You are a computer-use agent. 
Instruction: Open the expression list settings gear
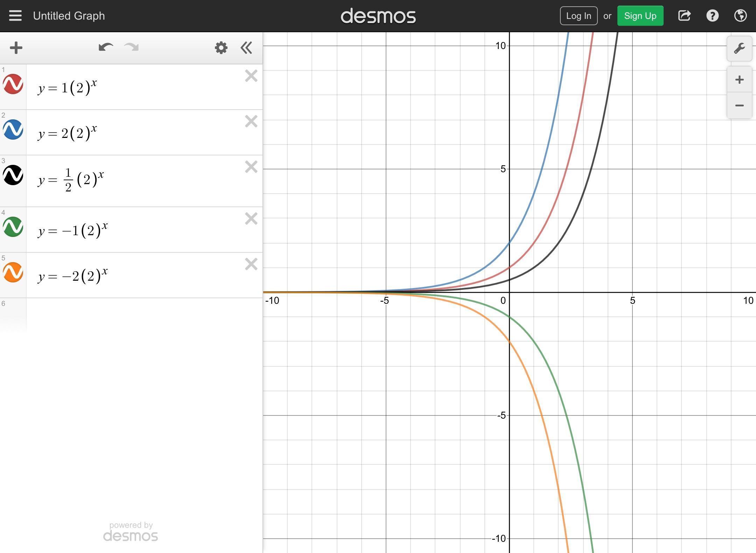click(221, 48)
